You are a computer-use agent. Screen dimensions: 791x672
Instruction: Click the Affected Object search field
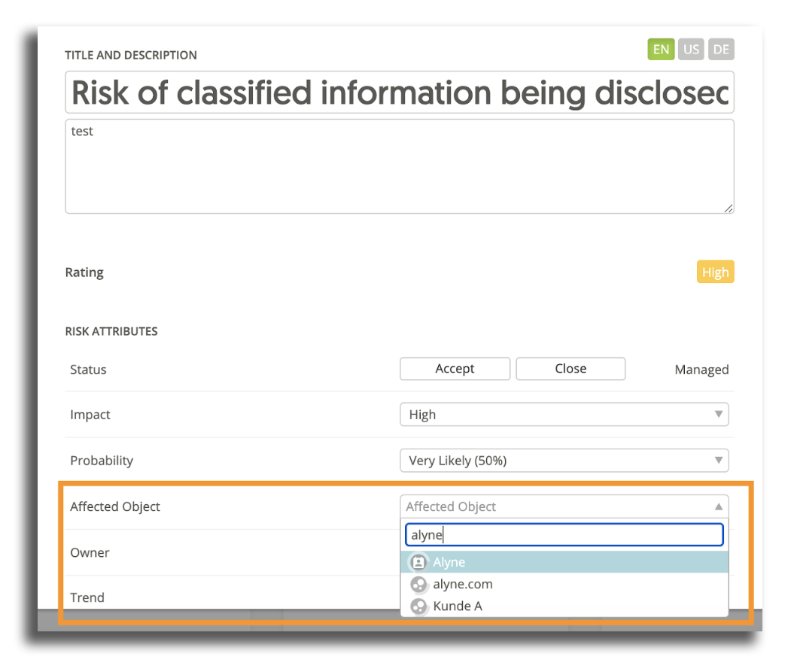[x=564, y=535]
